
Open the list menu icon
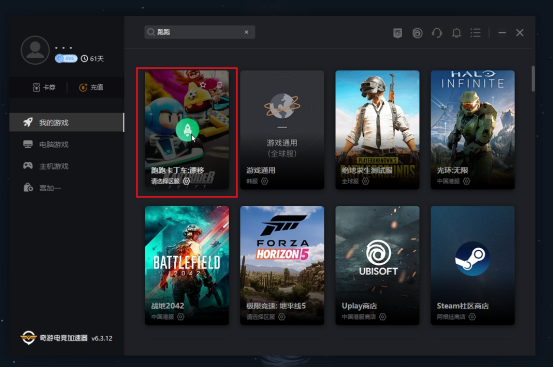(x=476, y=33)
